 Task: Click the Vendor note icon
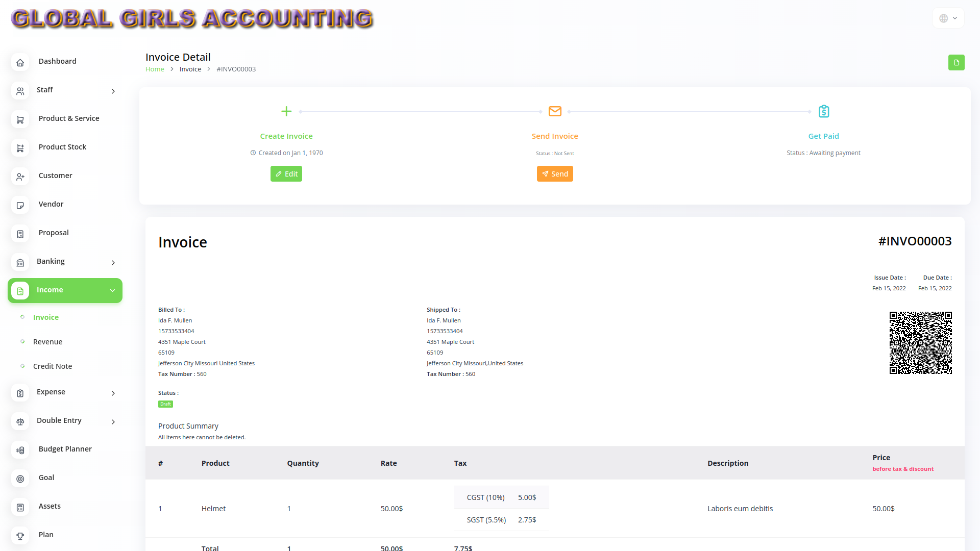point(20,206)
